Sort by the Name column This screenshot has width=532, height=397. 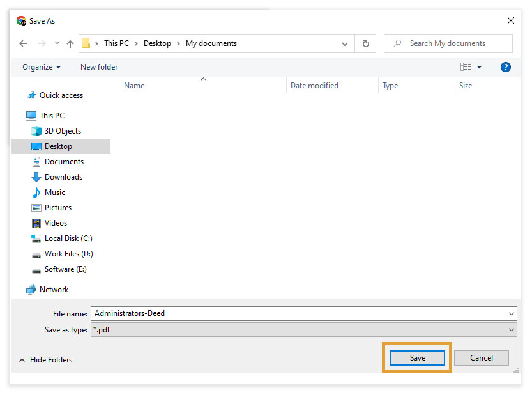(134, 86)
